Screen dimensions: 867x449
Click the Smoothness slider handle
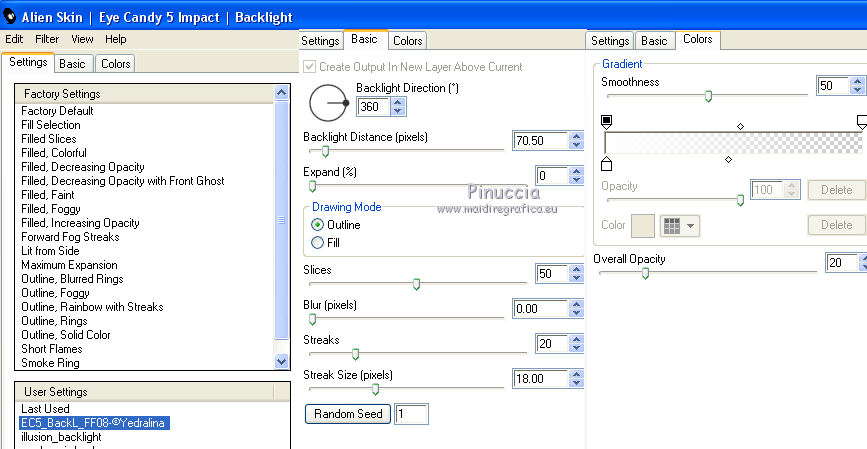(x=708, y=96)
